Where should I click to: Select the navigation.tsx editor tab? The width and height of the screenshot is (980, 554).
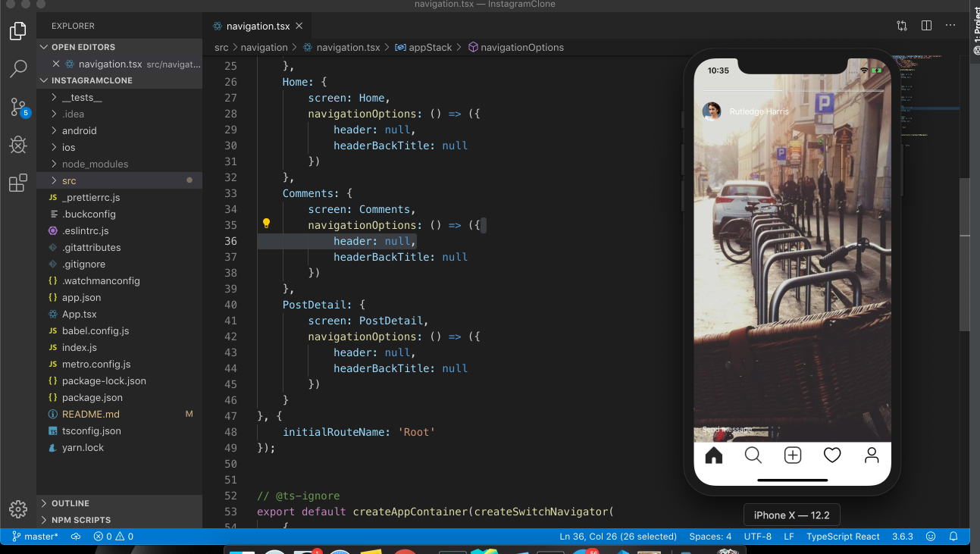point(258,25)
